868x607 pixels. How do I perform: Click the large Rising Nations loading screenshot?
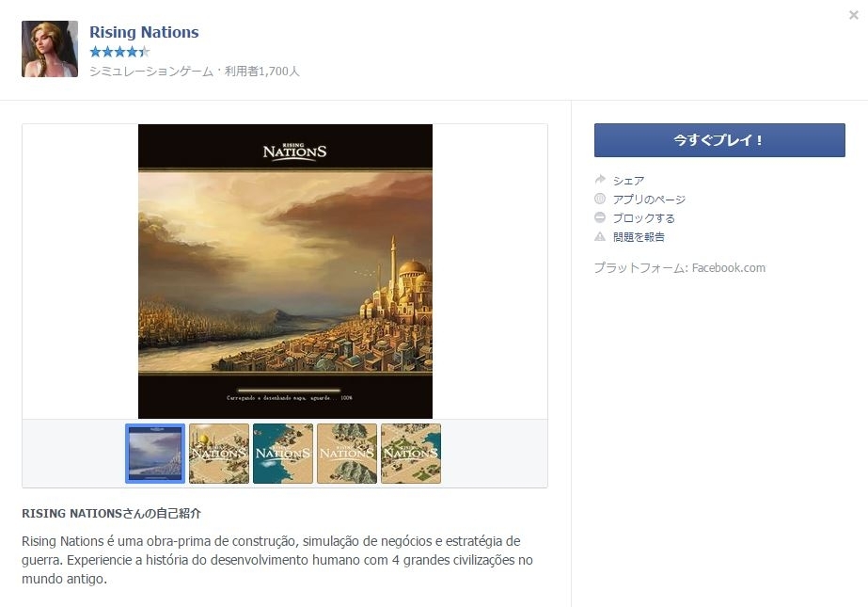click(285, 271)
